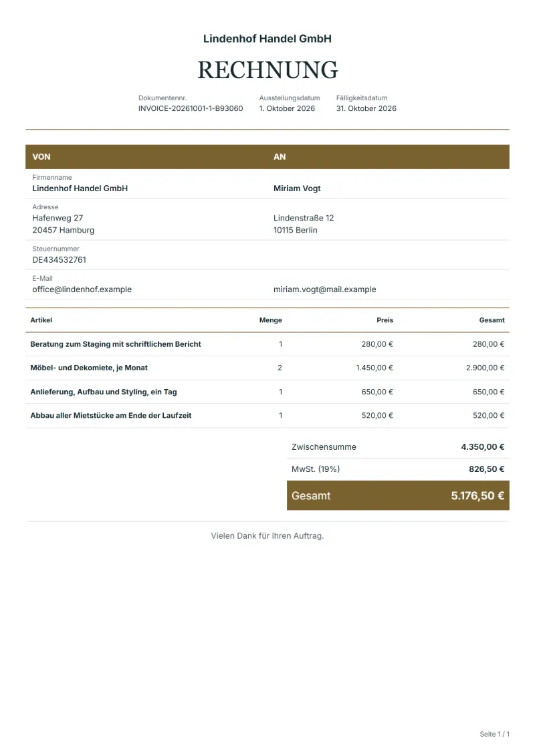Click the Gesamt total 5.176,50 €
The image size is (535, 756).
coord(477,495)
